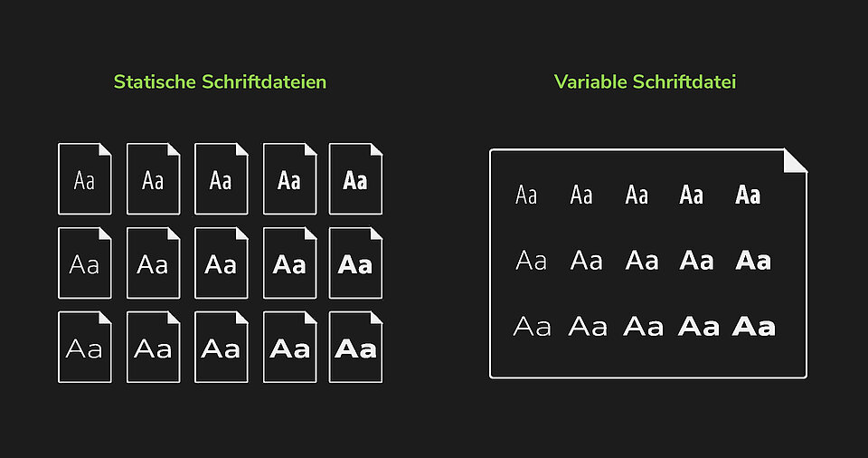Select the medium-weight wide static font file icon
This screenshot has width=868, height=458.
point(222,348)
